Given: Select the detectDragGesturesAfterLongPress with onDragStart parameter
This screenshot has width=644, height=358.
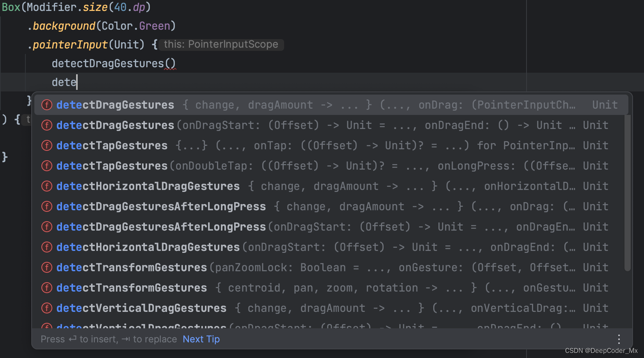Looking at the screenshot, I should pyautogui.click(x=161, y=227).
